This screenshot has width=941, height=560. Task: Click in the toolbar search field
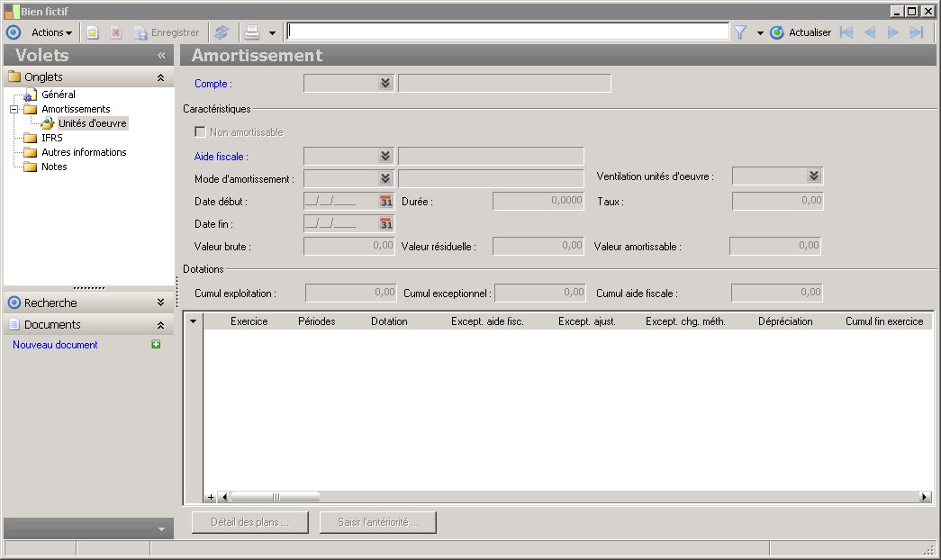508,32
